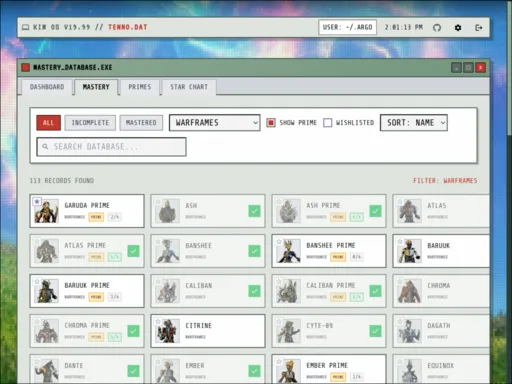512x384 pixels.
Task: Uncheck mastered checkmark on Ember
Action: (254, 371)
